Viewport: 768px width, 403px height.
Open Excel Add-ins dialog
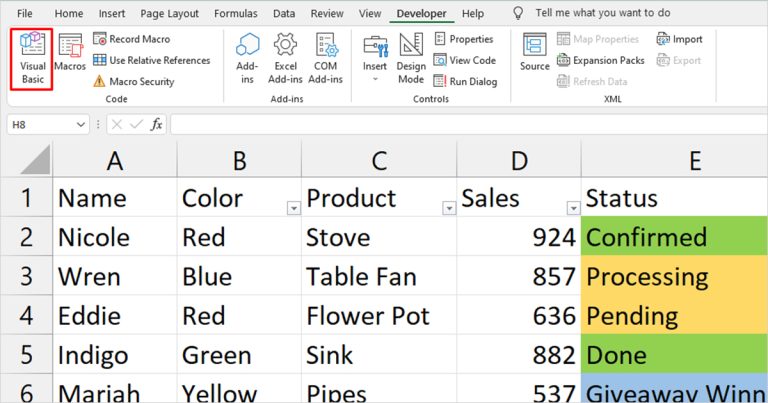[285, 58]
